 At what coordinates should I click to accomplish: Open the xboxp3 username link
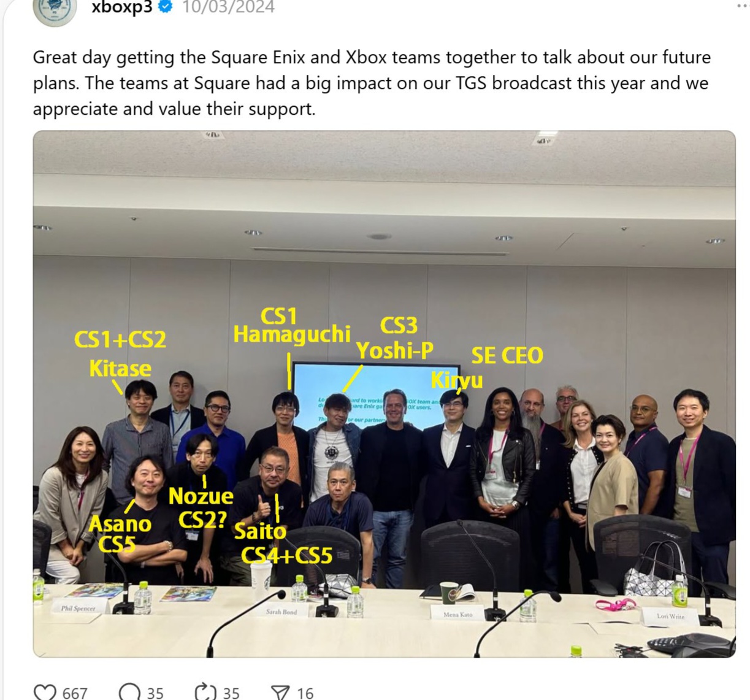pyautogui.click(x=121, y=7)
